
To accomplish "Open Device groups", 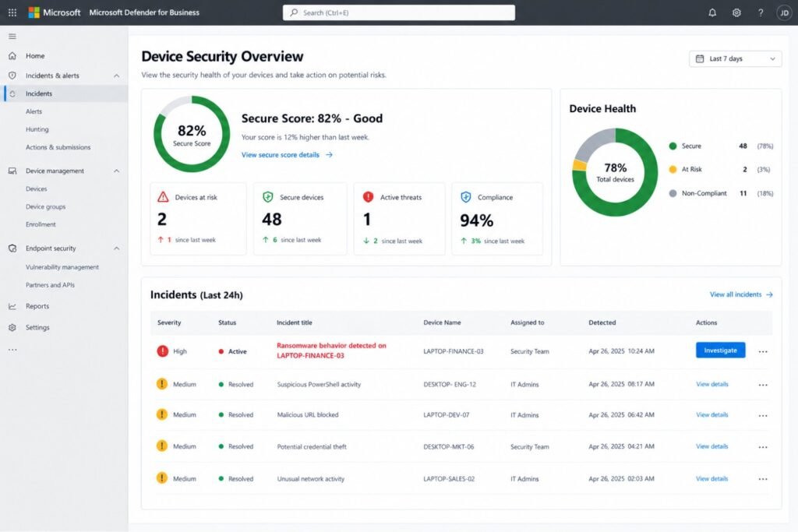I will (45, 206).
